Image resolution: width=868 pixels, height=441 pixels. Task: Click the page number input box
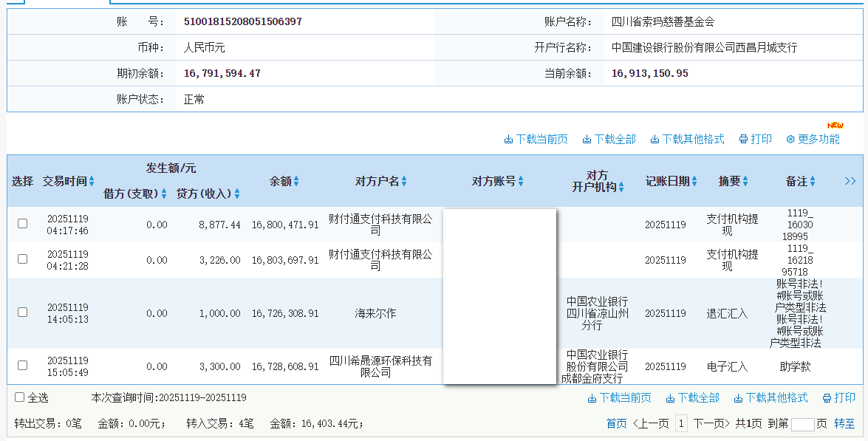(802, 424)
